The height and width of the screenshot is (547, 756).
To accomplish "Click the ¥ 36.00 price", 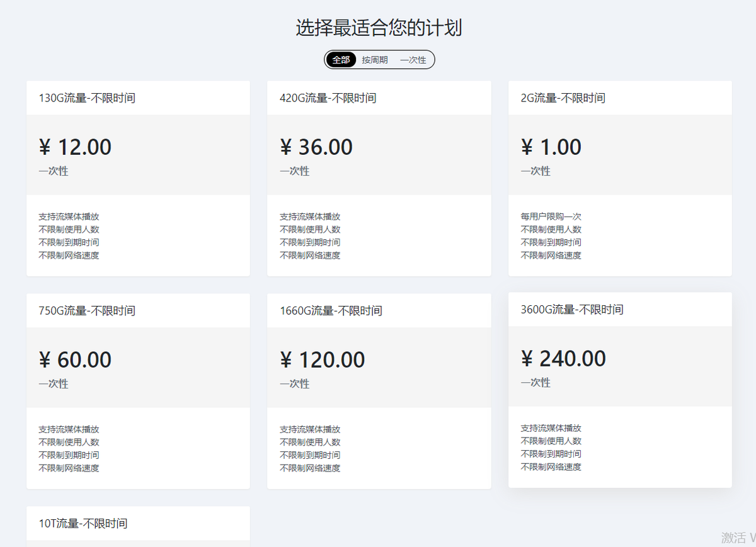I will click(316, 147).
